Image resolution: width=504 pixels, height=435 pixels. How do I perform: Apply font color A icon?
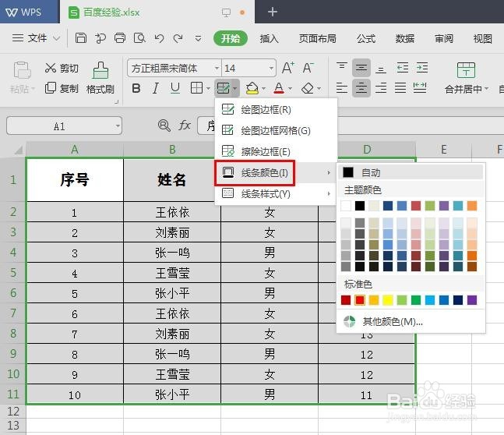[x=279, y=88]
